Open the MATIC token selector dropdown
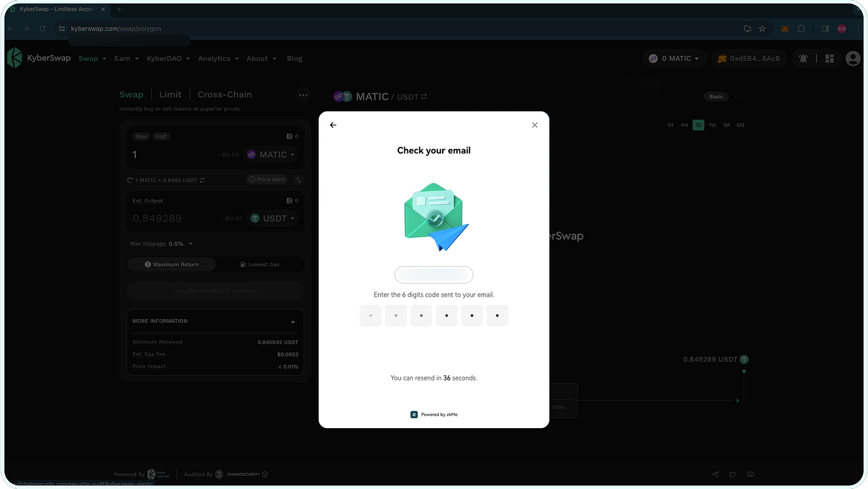Image resolution: width=868 pixels, height=489 pixels. pos(271,154)
